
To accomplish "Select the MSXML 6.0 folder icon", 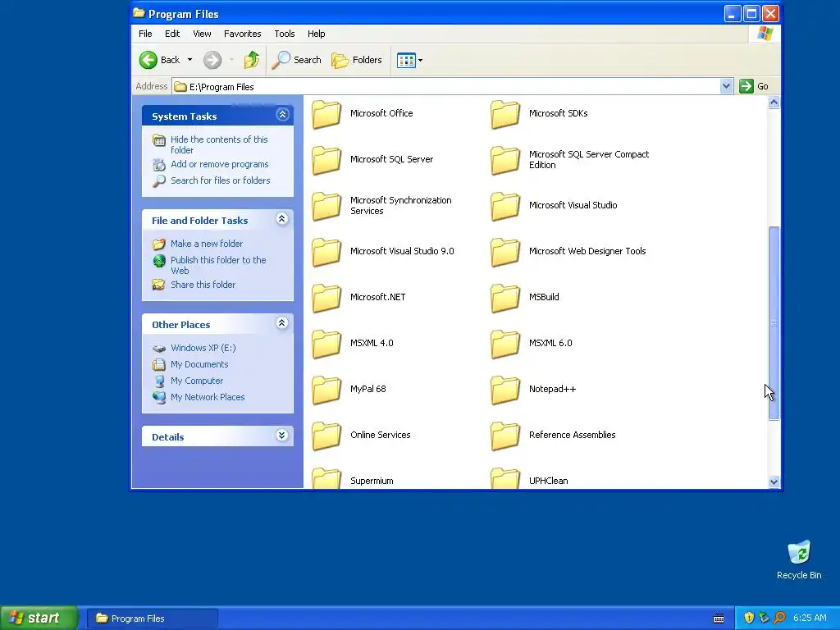I will point(505,344).
